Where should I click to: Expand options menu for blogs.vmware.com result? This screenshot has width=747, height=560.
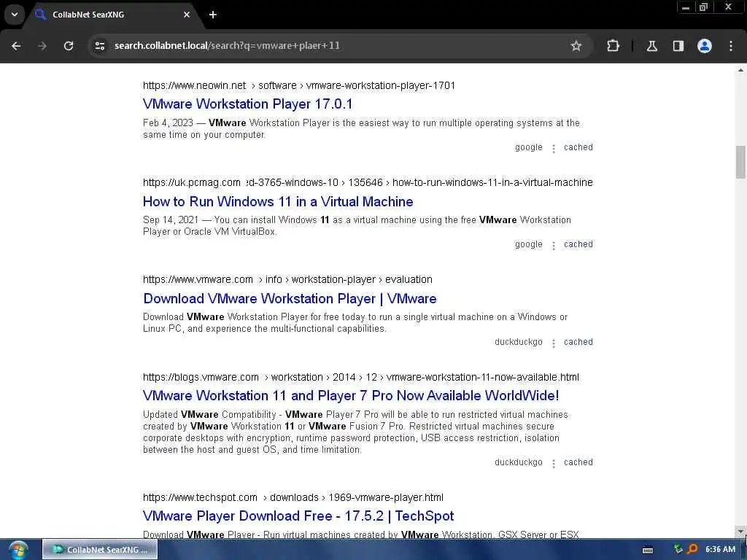554,463
